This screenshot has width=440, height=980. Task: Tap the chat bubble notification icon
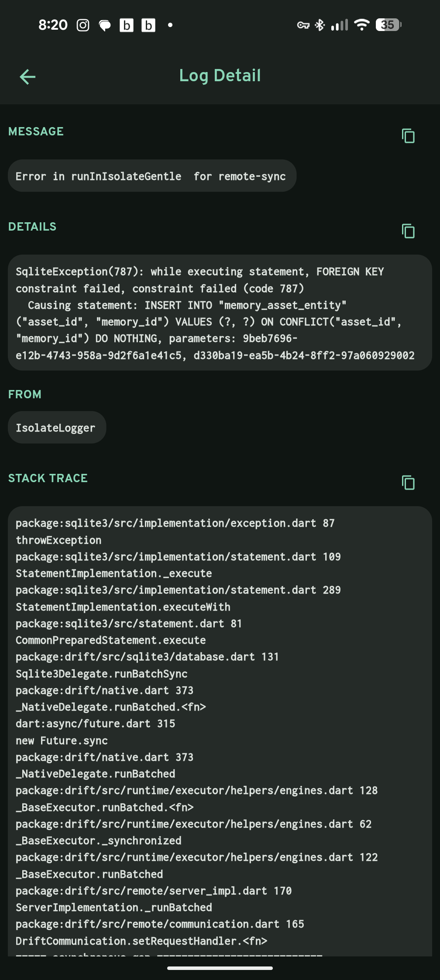(x=105, y=25)
